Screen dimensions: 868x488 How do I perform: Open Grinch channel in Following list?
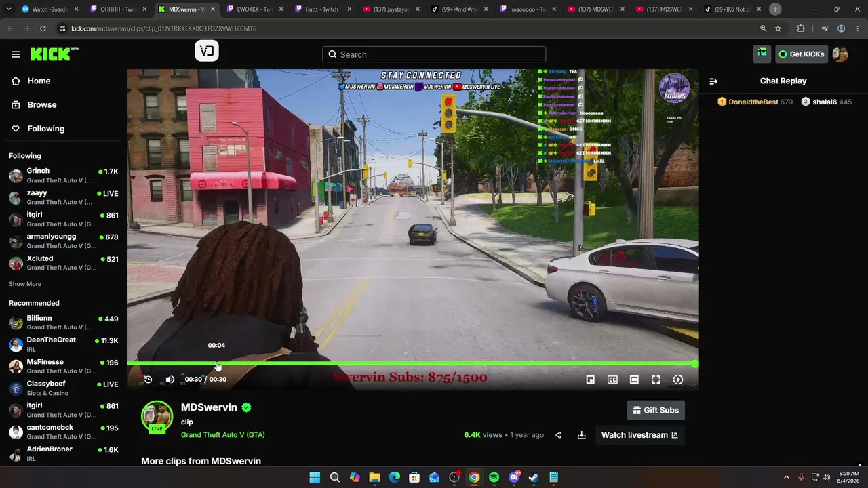click(x=64, y=176)
